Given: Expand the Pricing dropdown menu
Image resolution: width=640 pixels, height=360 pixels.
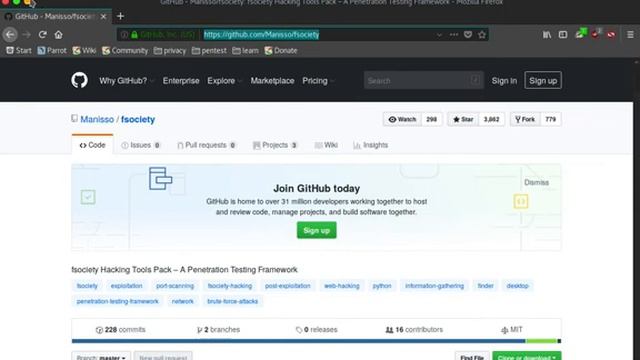Looking at the screenshot, I should tap(318, 81).
